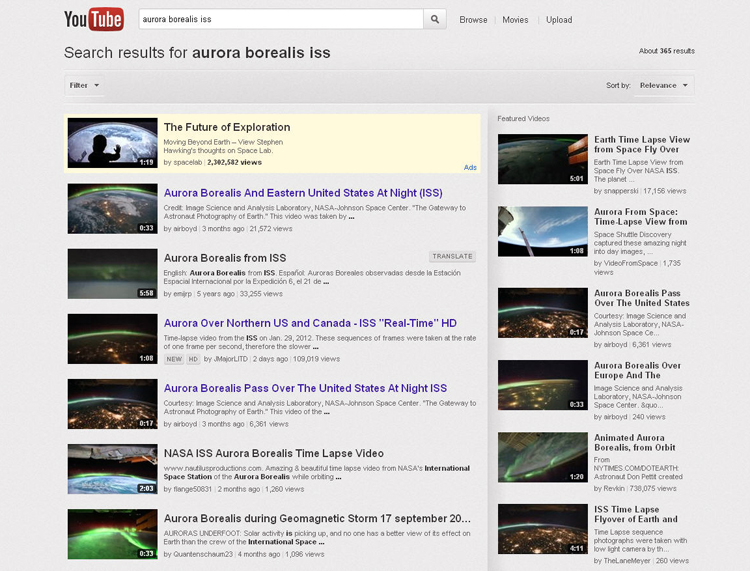Viewport: 750px width, 571px height.
Task: Click the YouTube logo
Action: tap(93, 19)
